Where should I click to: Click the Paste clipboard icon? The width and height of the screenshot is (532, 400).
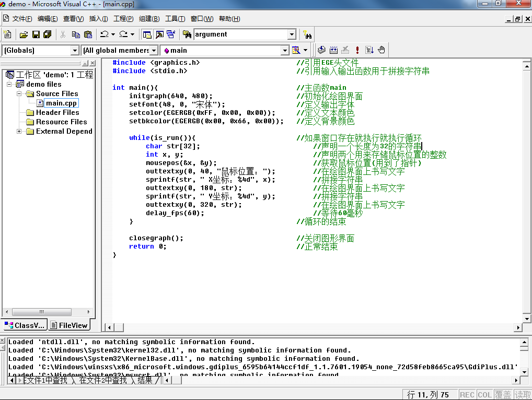pos(88,34)
